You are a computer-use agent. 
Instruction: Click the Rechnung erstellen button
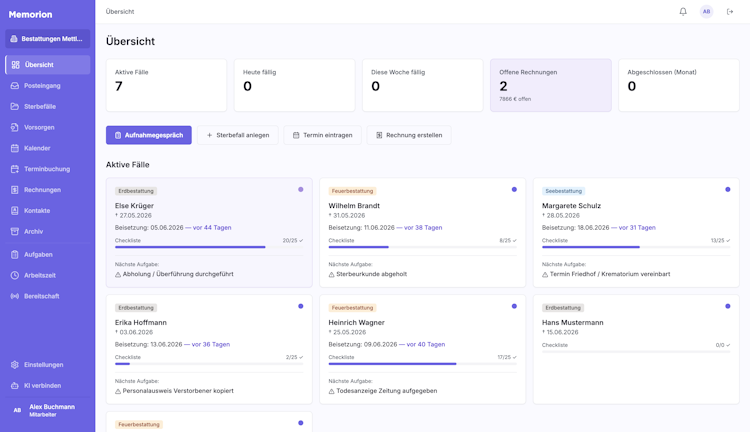[x=409, y=135]
